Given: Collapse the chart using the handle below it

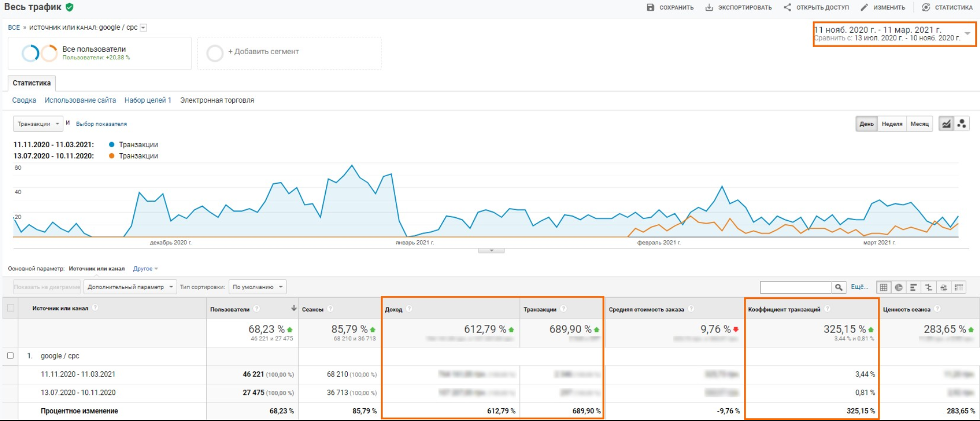Looking at the screenshot, I should coord(491,250).
